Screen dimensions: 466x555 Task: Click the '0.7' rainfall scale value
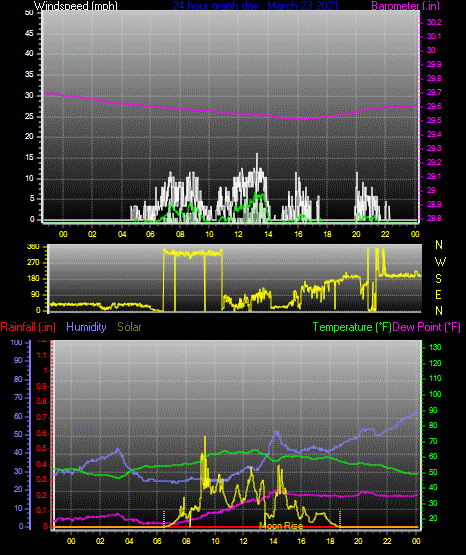point(41,417)
